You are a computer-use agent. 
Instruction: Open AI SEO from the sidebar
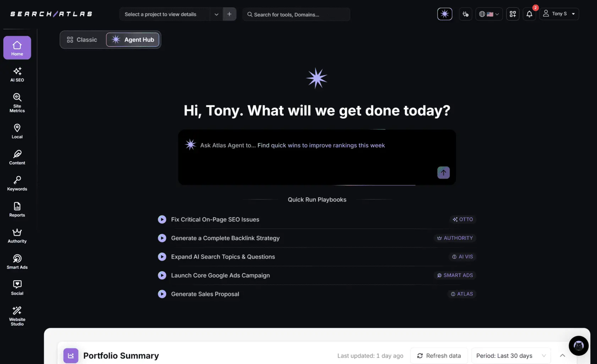tap(17, 75)
